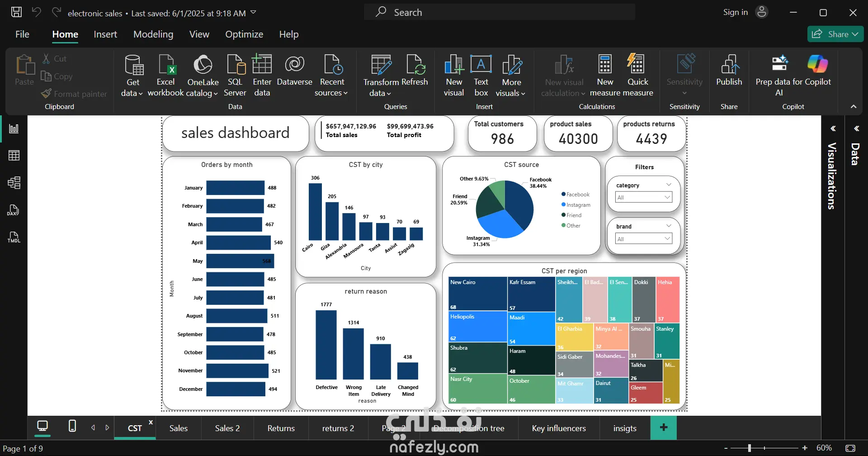Adjust the zoom level slider

[750, 448]
